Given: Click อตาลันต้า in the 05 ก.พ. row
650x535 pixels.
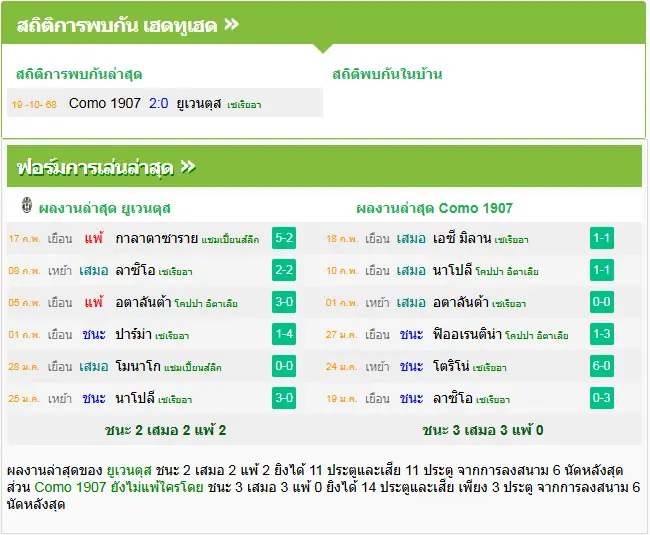Looking at the screenshot, I should pos(143,302).
